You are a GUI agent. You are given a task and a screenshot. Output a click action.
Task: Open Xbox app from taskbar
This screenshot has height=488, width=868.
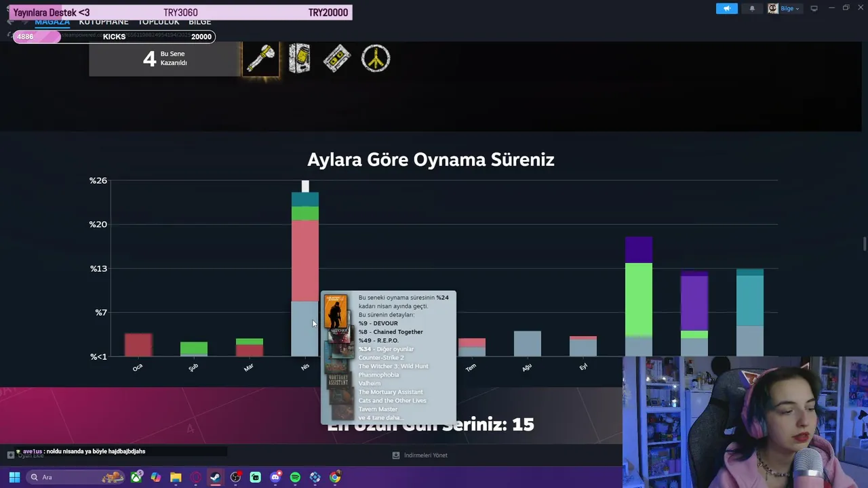pyautogui.click(x=136, y=477)
